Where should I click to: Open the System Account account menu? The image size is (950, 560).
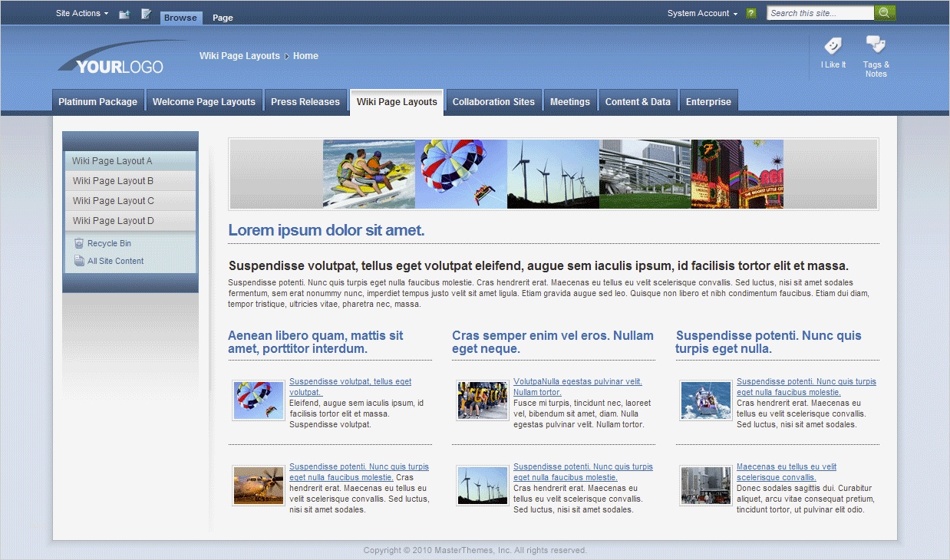pyautogui.click(x=698, y=13)
